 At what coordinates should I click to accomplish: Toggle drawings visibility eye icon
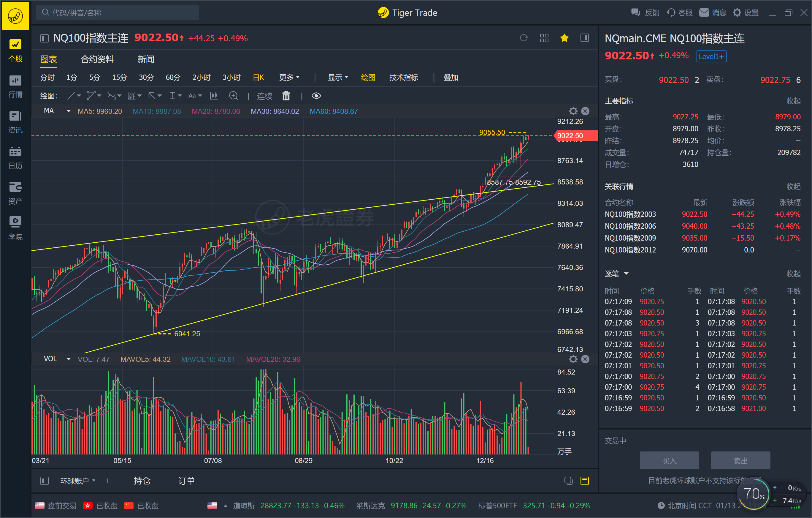[x=316, y=96]
